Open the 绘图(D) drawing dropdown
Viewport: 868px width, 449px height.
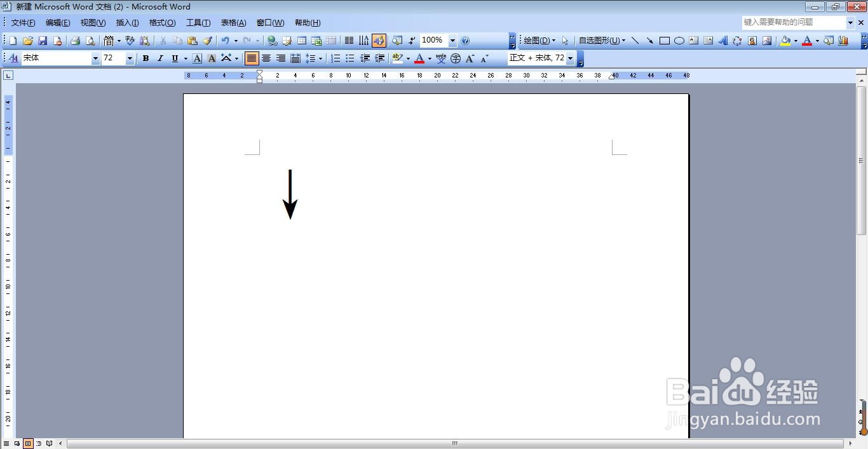539,41
